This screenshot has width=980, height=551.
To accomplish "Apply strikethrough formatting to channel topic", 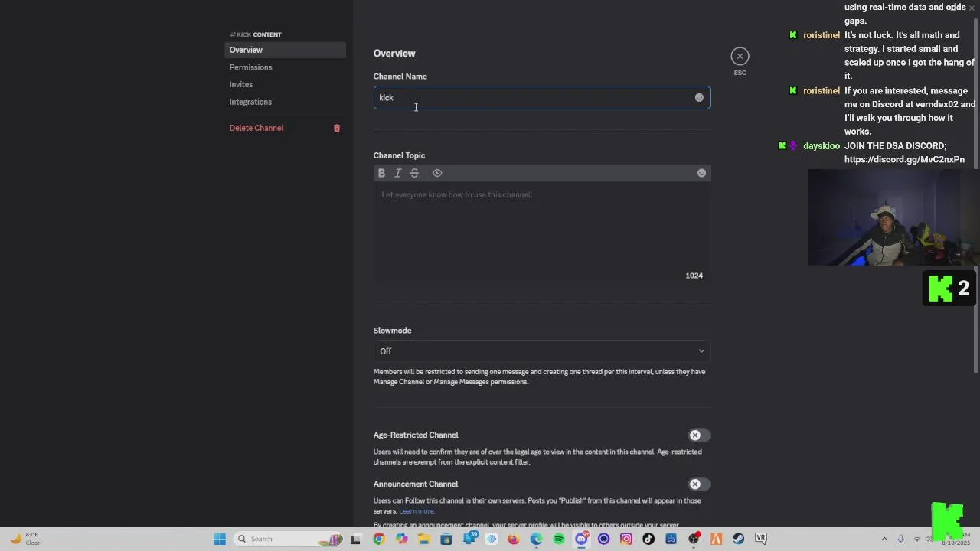I will coord(414,173).
